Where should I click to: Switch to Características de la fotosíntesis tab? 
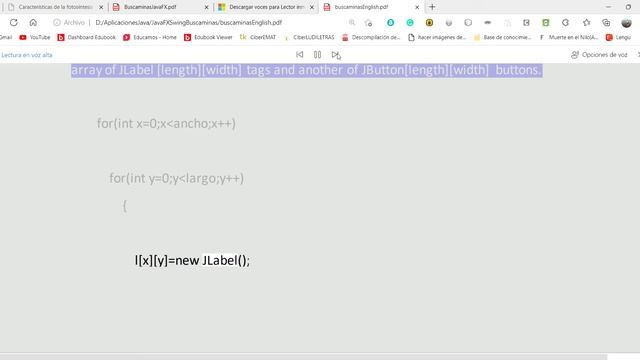[x=56, y=7]
